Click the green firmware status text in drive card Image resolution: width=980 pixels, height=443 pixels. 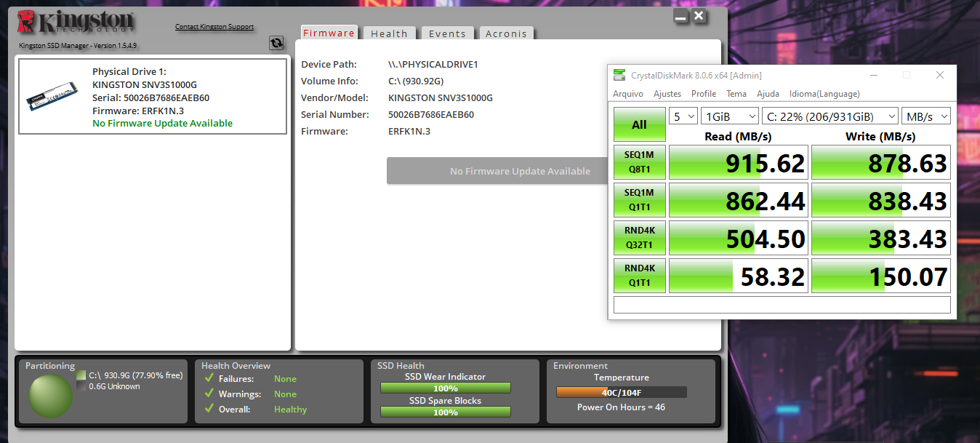(163, 123)
